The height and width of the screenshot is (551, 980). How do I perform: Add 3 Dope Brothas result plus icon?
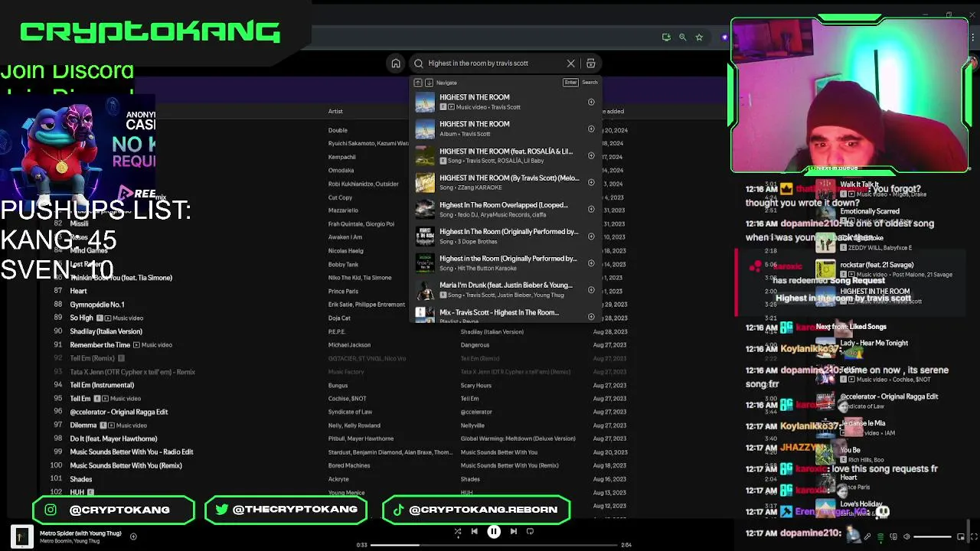(x=591, y=236)
